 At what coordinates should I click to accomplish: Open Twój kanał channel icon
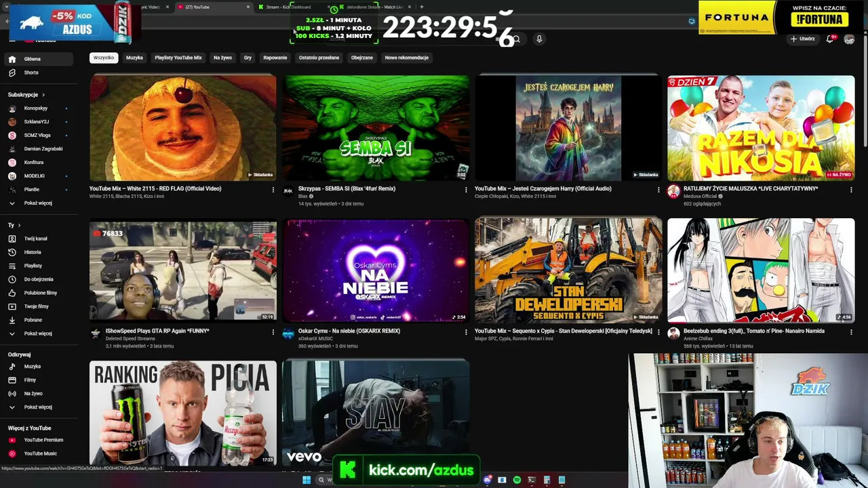(12, 239)
